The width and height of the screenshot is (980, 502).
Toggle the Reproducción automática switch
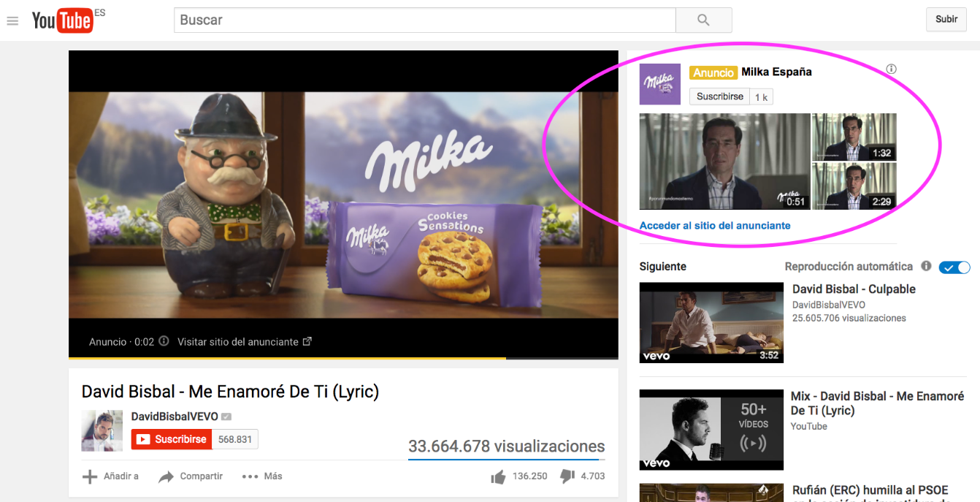click(954, 267)
